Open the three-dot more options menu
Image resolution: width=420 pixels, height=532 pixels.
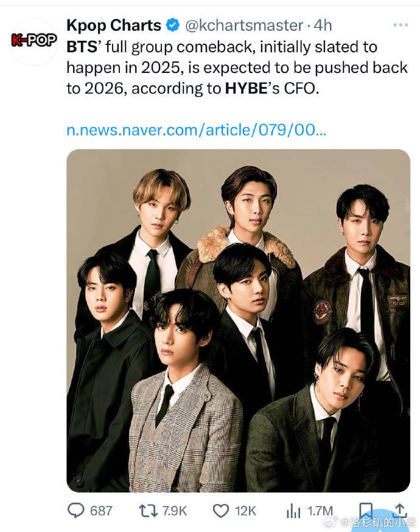pos(400,26)
